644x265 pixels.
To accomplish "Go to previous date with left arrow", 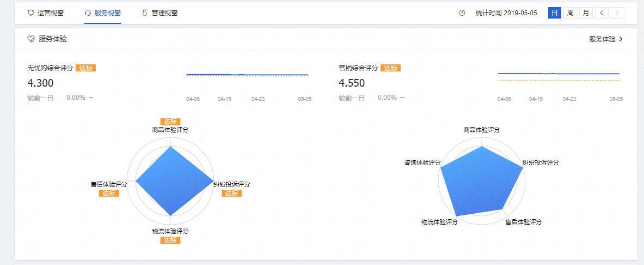I will point(602,13).
